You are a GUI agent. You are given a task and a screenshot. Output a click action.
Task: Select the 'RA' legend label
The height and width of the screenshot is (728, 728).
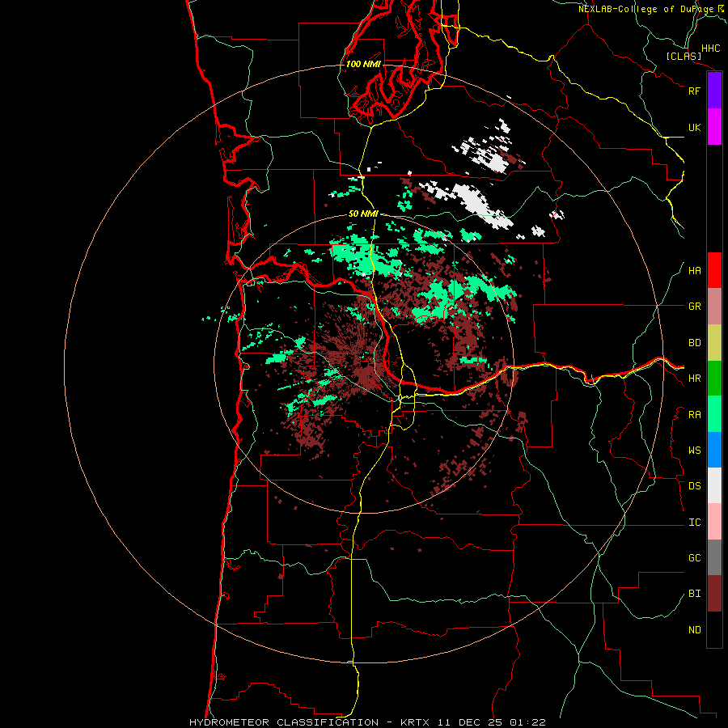[694, 415]
